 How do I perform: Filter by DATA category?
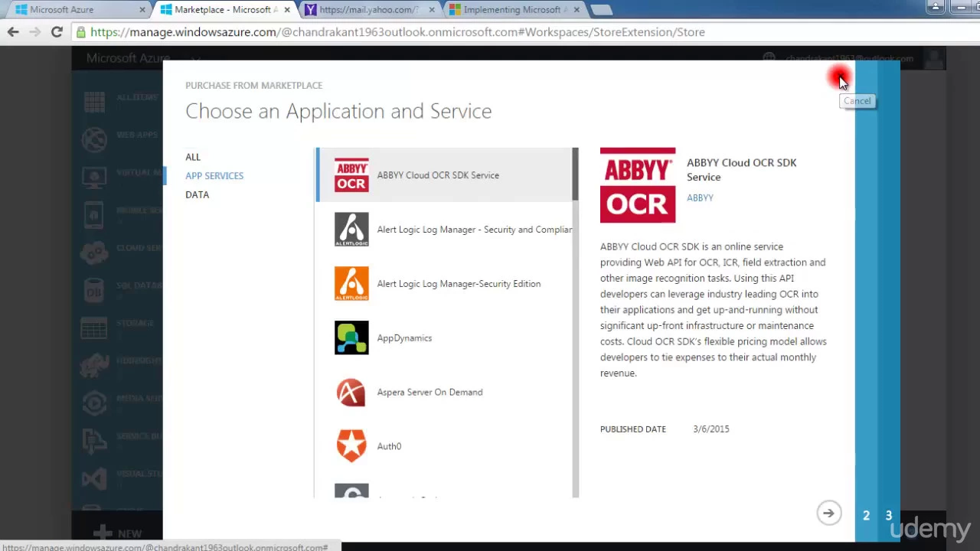click(x=197, y=194)
